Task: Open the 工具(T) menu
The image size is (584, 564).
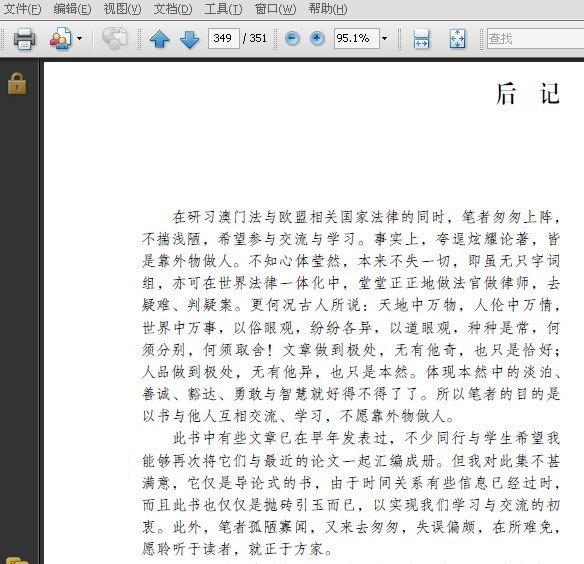Action: [223, 9]
